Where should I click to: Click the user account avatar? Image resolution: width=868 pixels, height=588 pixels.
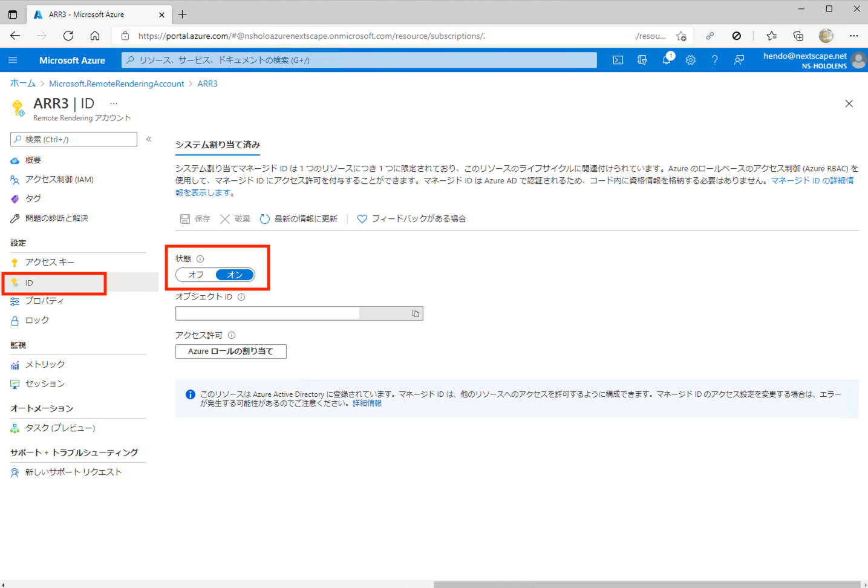(x=858, y=60)
